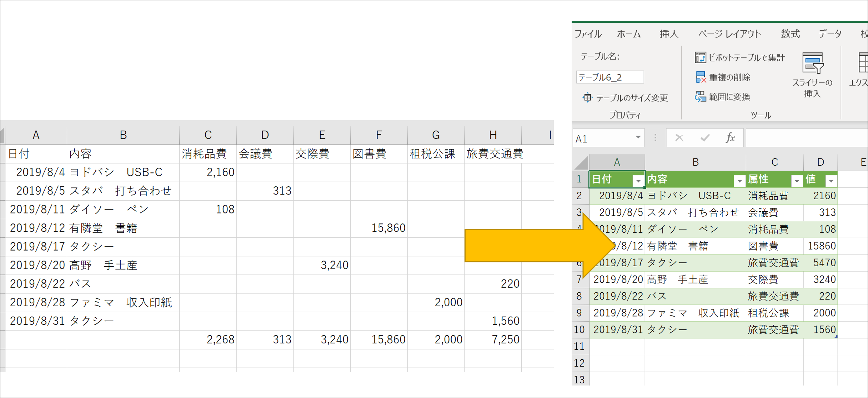
Task: Switch to the データ tab
Action: coord(830,34)
